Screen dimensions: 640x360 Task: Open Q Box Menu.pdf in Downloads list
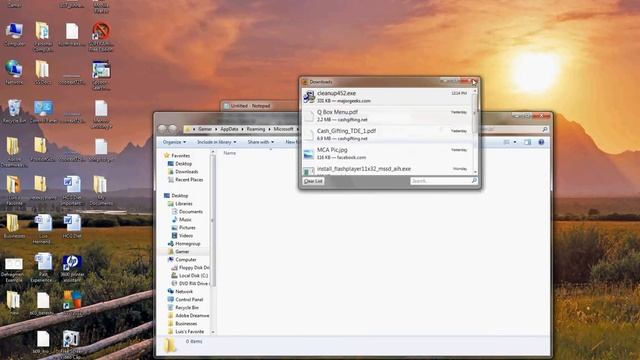coord(387,116)
